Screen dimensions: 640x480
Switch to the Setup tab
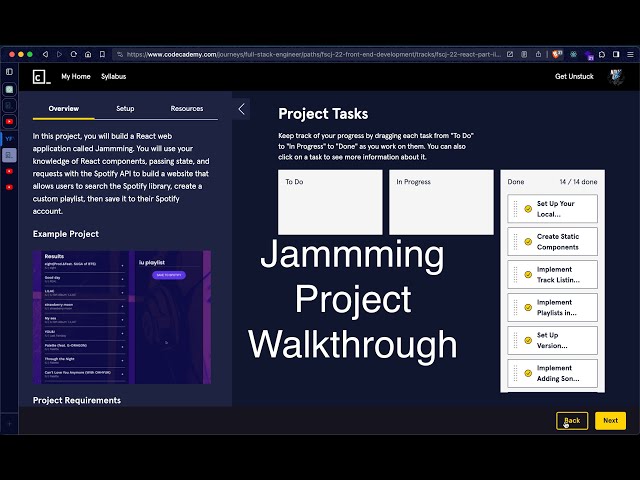125,109
